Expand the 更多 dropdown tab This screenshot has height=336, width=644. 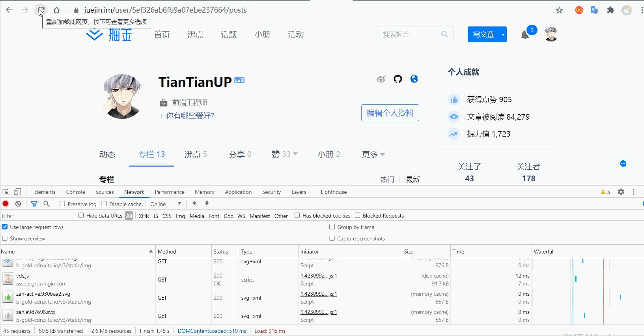coord(373,154)
